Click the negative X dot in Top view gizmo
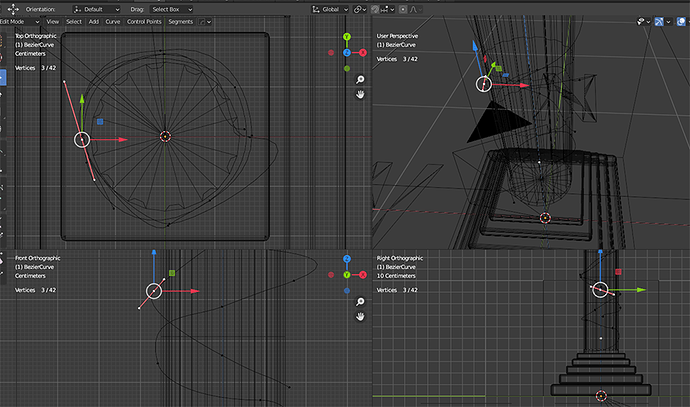Viewport: 690px width, 407px height. click(x=331, y=53)
